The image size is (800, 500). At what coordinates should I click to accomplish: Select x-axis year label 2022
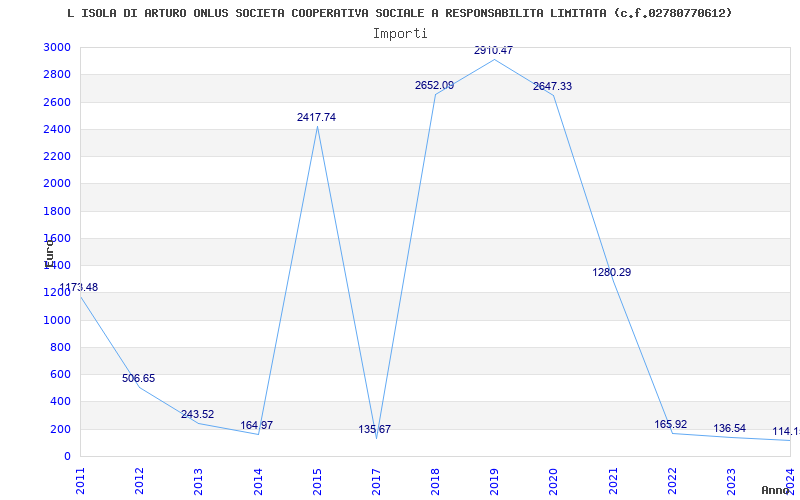point(672,481)
